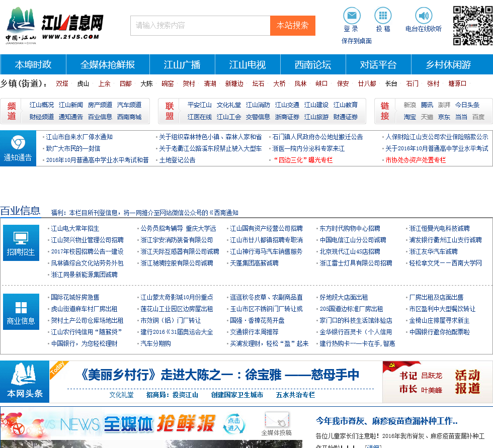Click the 百业信息 section heading
493x448 pixels.
click(x=20, y=211)
